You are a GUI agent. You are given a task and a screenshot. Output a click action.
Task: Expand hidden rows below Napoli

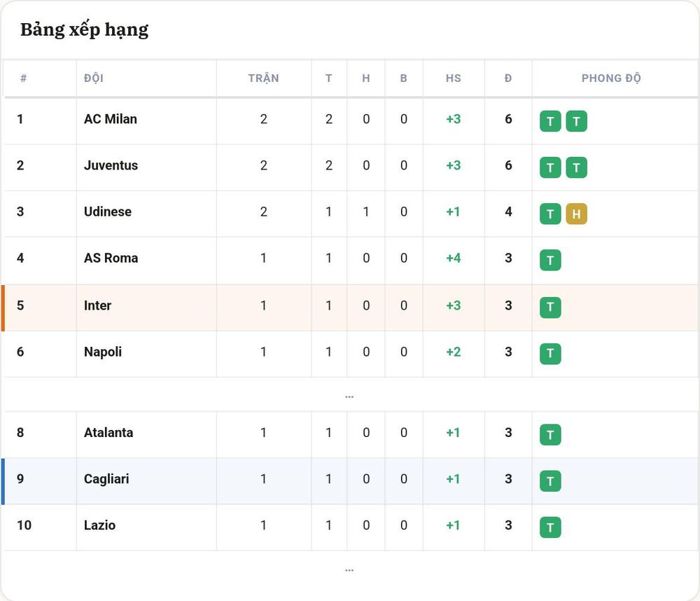coord(349,396)
